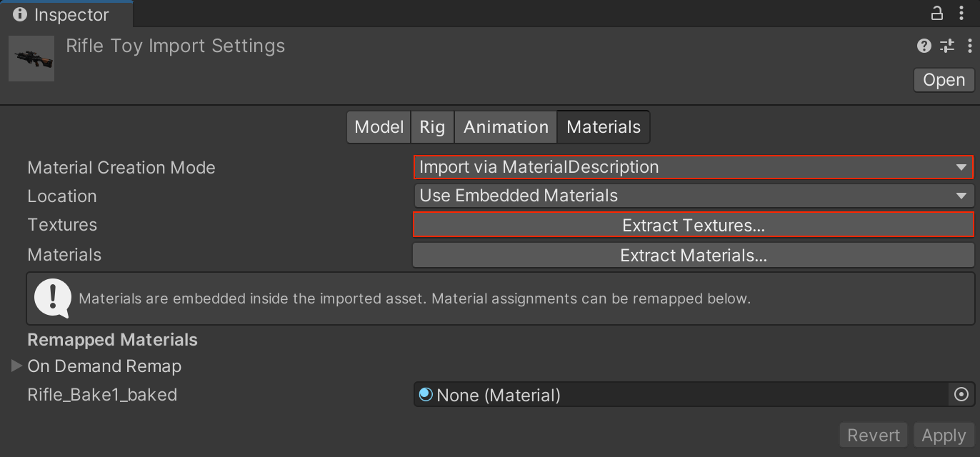Image resolution: width=980 pixels, height=457 pixels.
Task: Switch to the Rig tab
Action: [432, 127]
